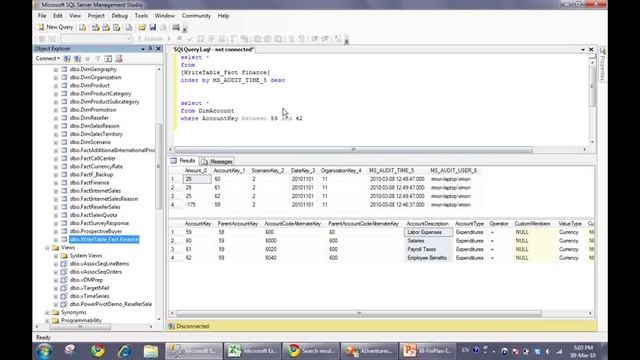
Task: Expand the dbo.DimGeography table node
Action: point(56,69)
